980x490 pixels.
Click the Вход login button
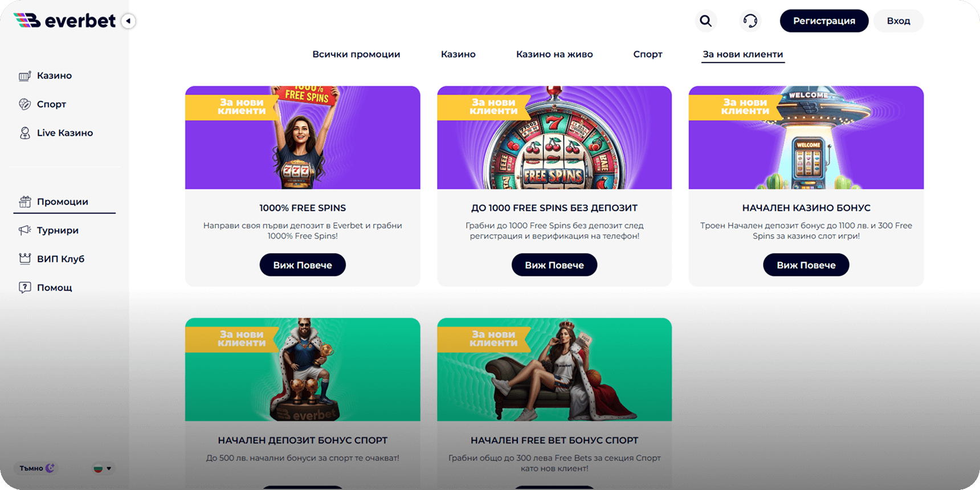[899, 21]
